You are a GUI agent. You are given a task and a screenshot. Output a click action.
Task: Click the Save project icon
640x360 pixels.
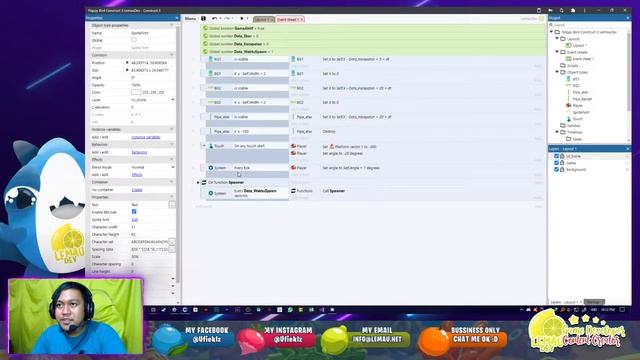(x=203, y=18)
